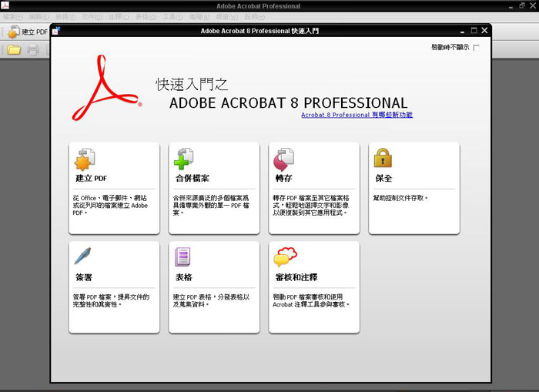Screen dimensions: 539x392
Task: Open the 視窗(W) menu
Action: click(x=227, y=16)
